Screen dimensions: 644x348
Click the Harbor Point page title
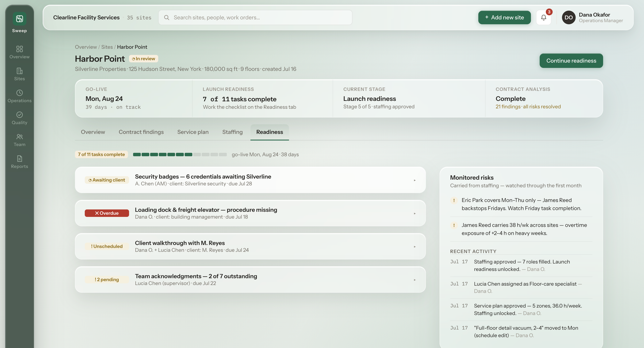point(100,59)
